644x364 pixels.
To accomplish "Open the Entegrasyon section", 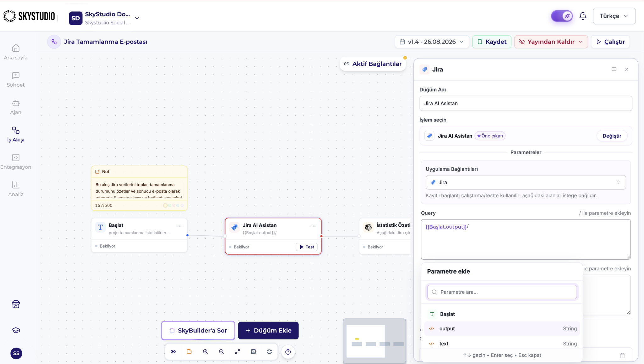I will pos(16,162).
